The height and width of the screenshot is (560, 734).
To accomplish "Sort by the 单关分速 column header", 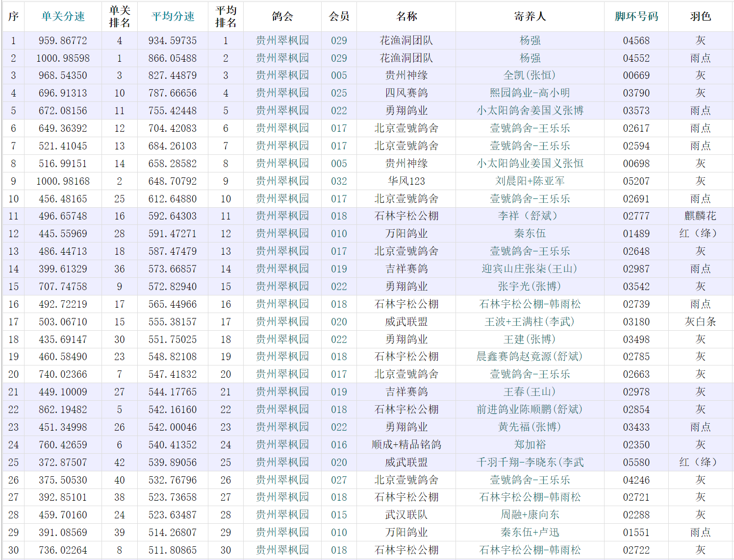I will tap(63, 17).
